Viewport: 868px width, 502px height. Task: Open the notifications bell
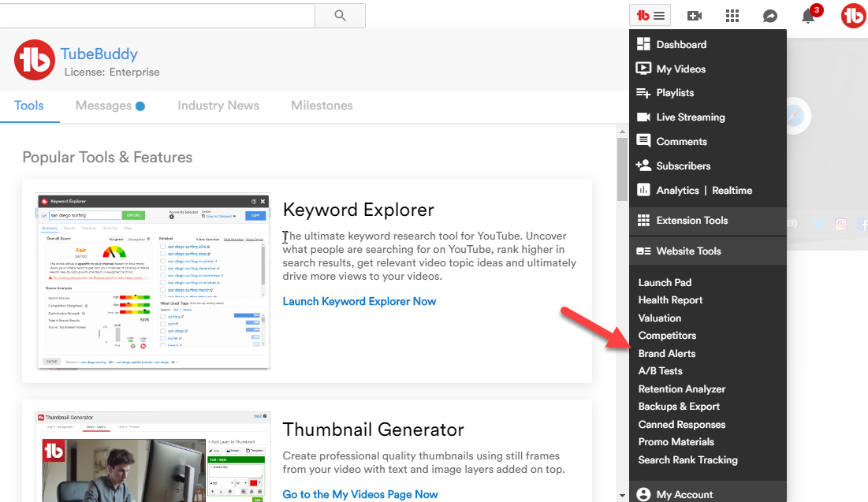(x=808, y=16)
